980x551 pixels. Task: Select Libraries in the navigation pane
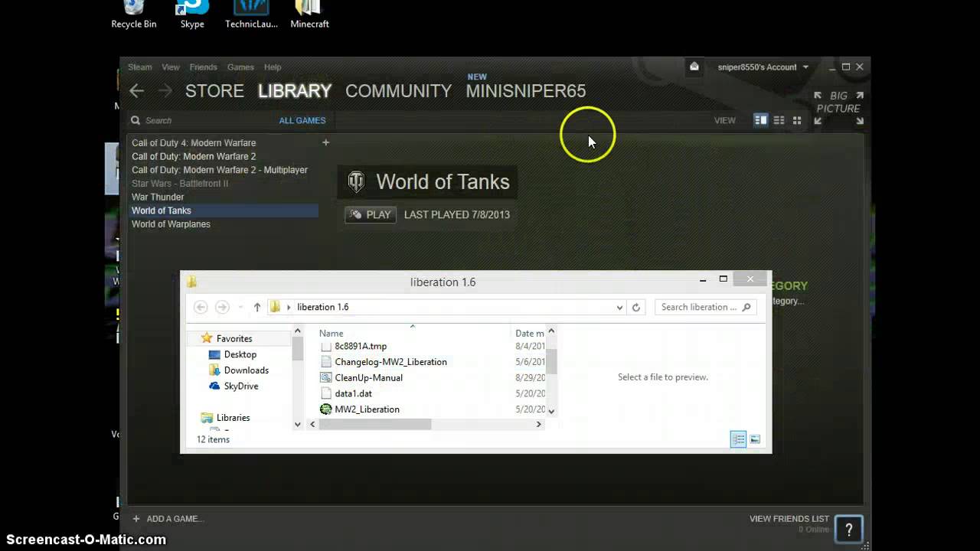coord(233,418)
